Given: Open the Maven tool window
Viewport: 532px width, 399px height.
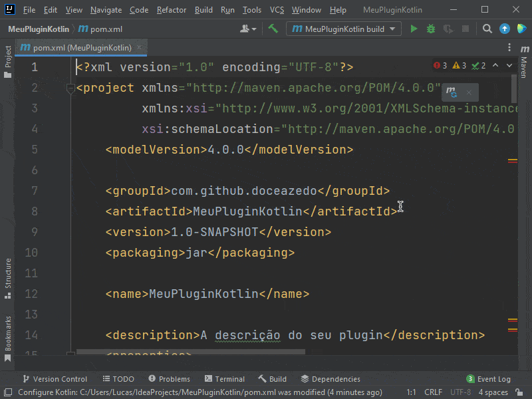Looking at the screenshot, I should (x=524, y=67).
